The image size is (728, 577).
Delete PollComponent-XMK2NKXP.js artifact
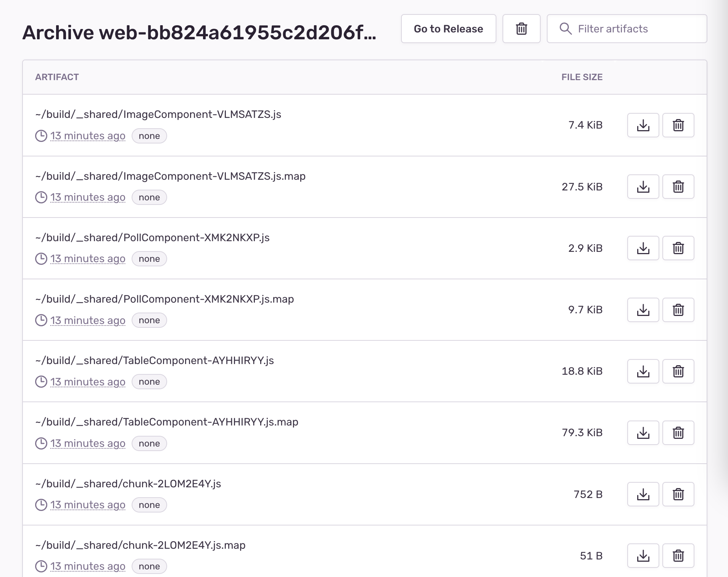click(x=678, y=248)
